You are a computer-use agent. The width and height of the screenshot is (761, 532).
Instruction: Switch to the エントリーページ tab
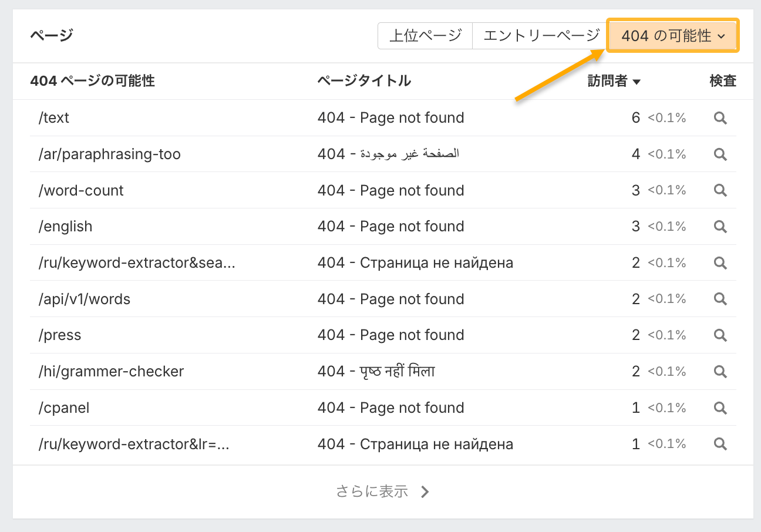(541, 36)
